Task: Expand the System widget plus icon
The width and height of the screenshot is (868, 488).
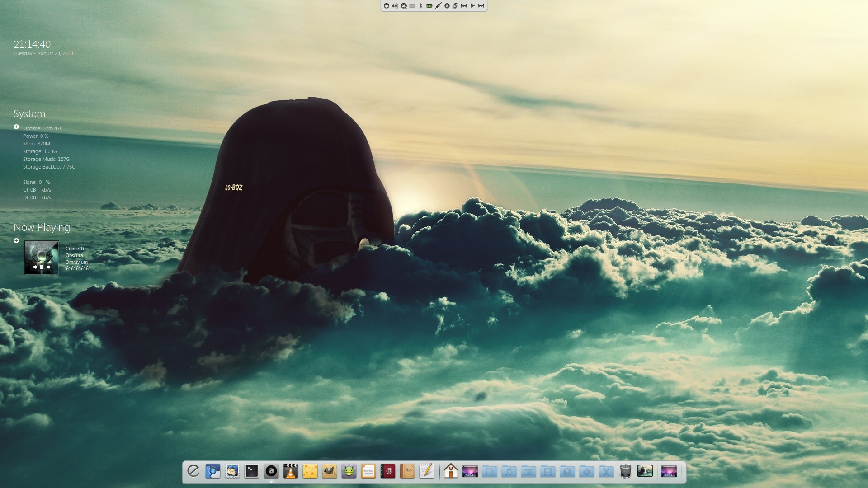Action: (x=16, y=127)
